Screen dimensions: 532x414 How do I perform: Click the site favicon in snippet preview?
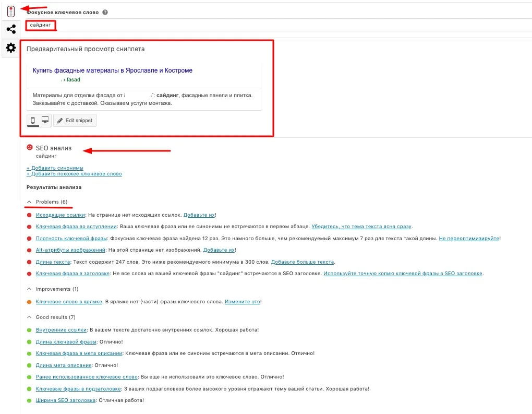63,79
